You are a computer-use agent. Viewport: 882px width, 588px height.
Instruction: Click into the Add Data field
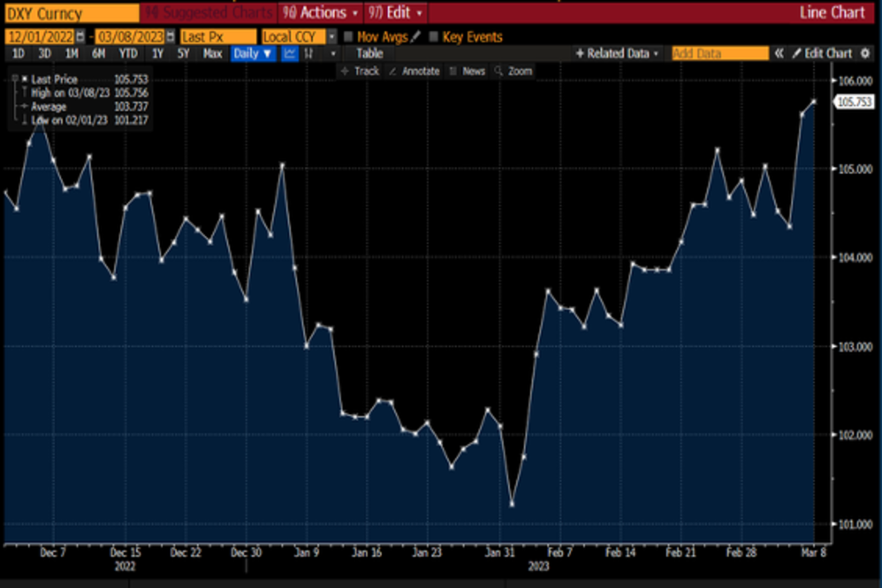point(719,54)
